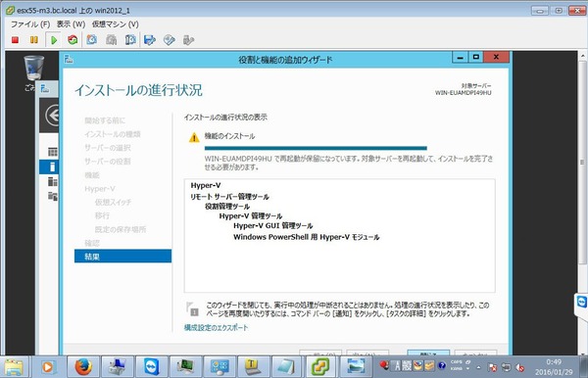
Task: Open Windows Media Player from taskbar
Action: (48, 367)
